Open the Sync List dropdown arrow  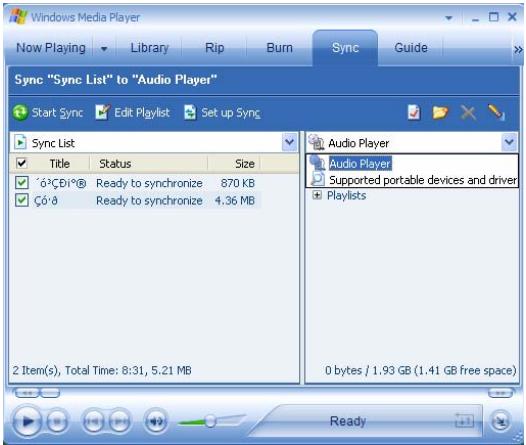click(x=290, y=143)
